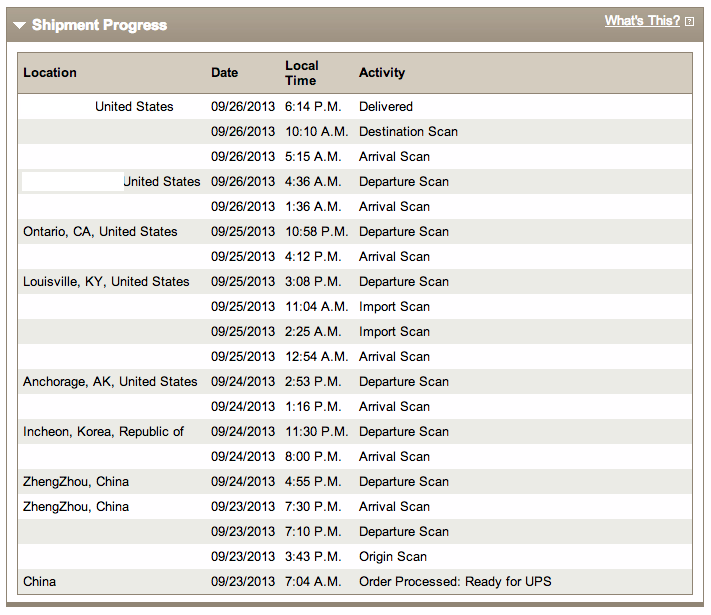Click the Activity column header
This screenshot has height=615, width=711.
click(382, 73)
